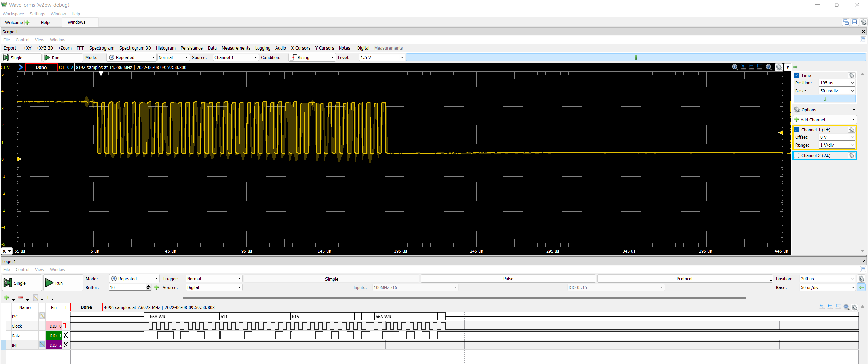
Task: Click the edit pencil icon in Logic toolbar
Action: (35, 298)
